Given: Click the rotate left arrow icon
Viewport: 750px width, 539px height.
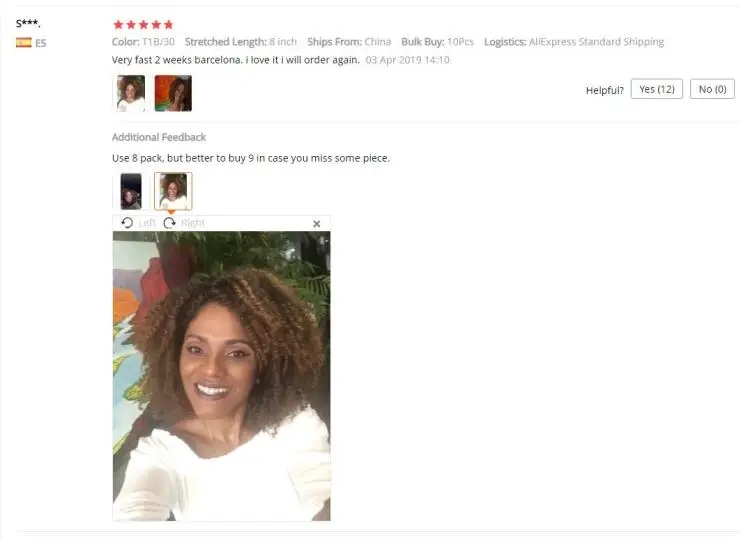Looking at the screenshot, I should (x=127, y=223).
